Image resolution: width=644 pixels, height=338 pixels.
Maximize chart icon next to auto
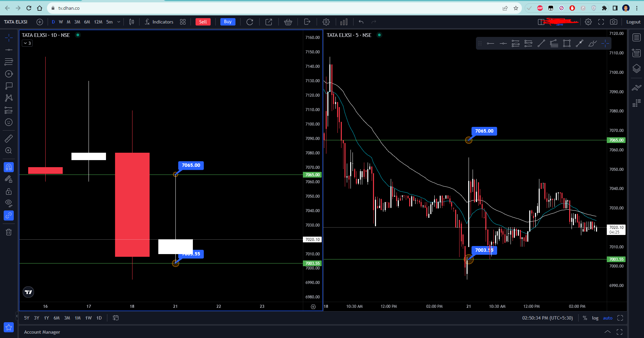pos(620,318)
